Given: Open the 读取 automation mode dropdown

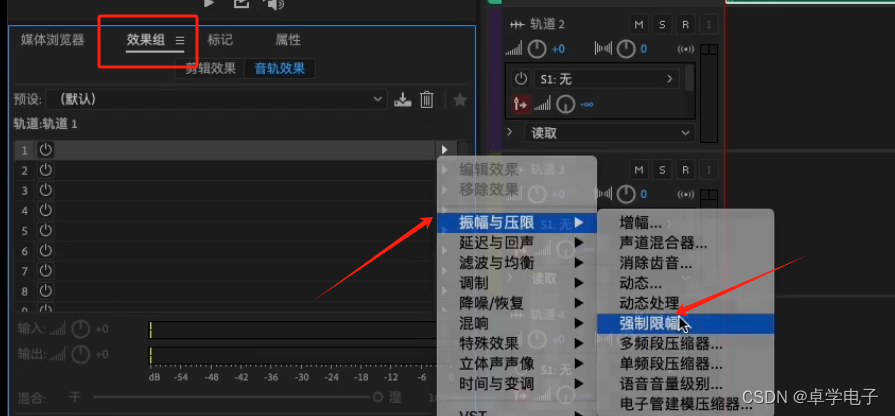Looking at the screenshot, I should (x=610, y=133).
